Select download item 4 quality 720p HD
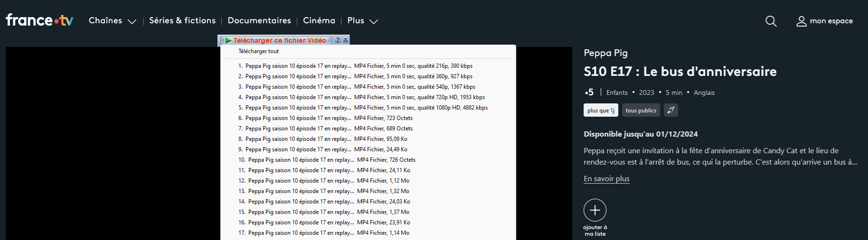The image size is (868, 240). [368, 97]
